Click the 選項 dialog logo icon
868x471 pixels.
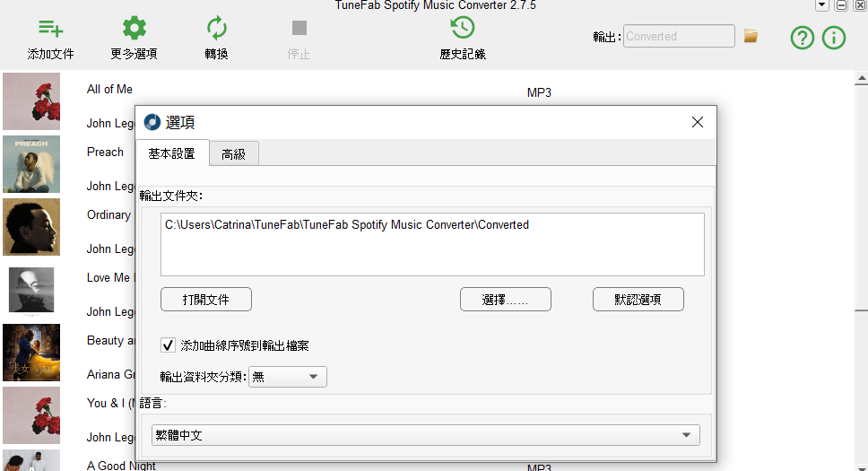coord(152,122)
